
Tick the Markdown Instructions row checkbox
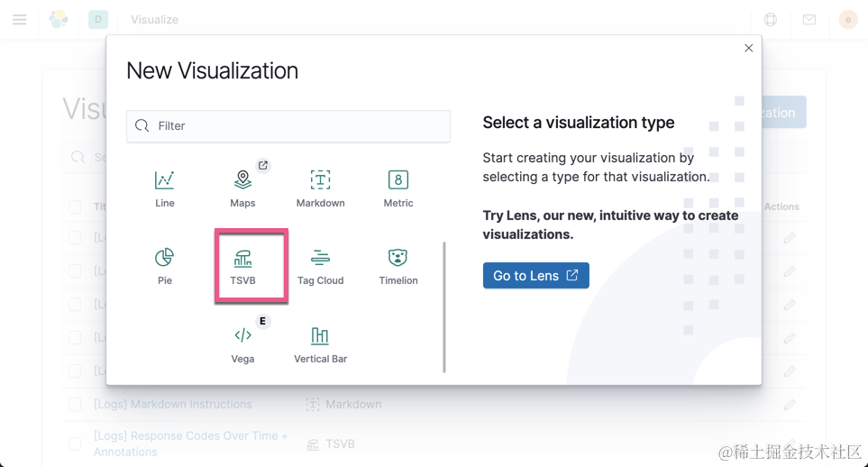[75, 405]
